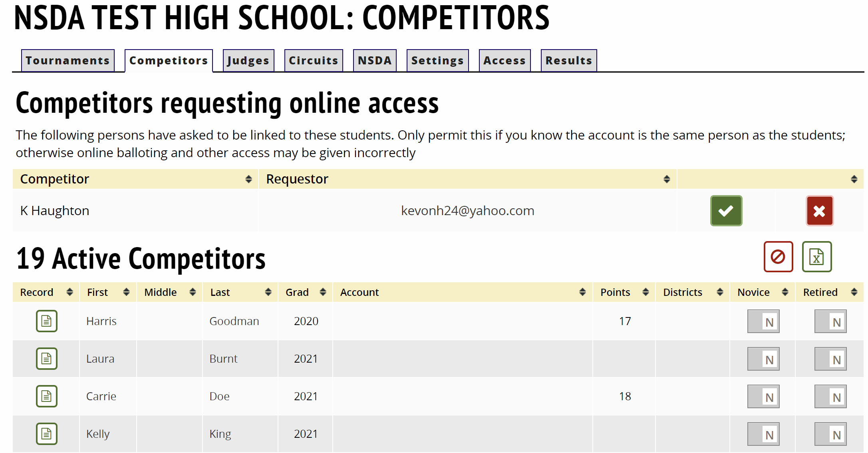The image size is (868, 453).
Task: Sort the table by Grad column arrows
Action: point(323,292)
